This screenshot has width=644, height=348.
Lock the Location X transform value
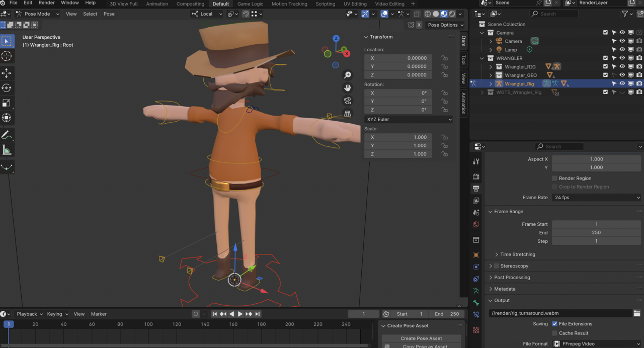click(444, 58)
